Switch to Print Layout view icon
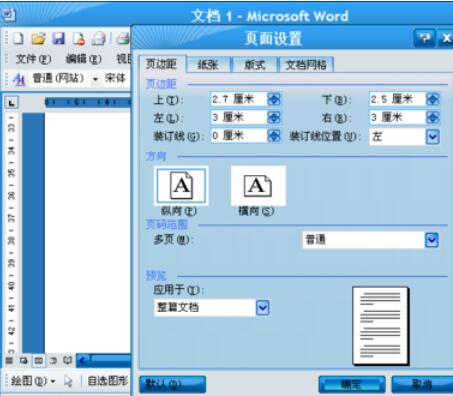 click(x=38, y=361)
